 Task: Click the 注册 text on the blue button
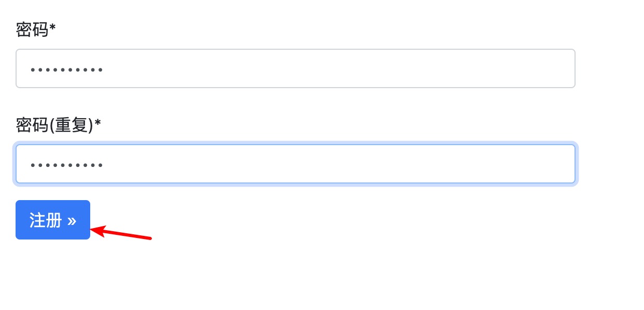pos(46,220)
